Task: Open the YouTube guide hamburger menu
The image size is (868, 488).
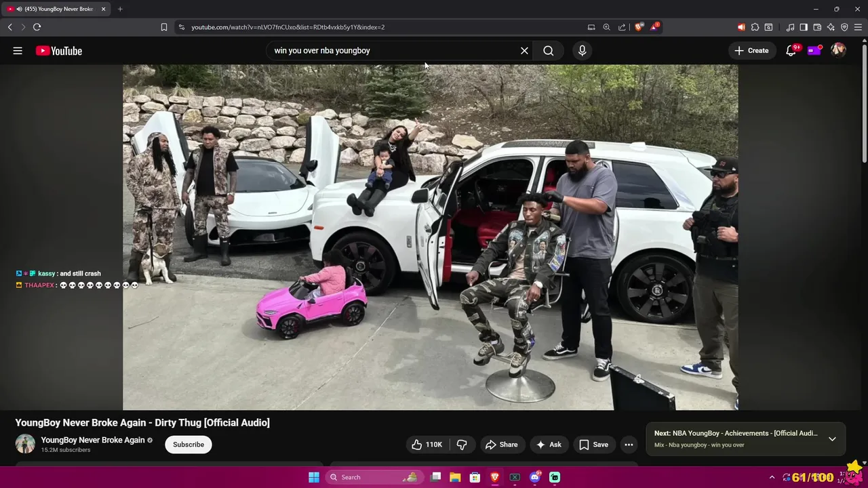Action: pyautogui.click(x=18, y=51)
